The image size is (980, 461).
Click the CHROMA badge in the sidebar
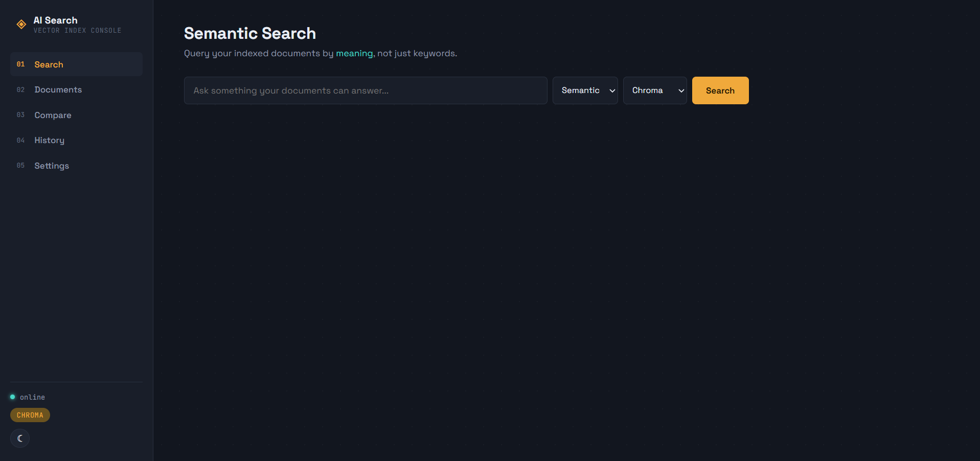click(x=30, y=415)
